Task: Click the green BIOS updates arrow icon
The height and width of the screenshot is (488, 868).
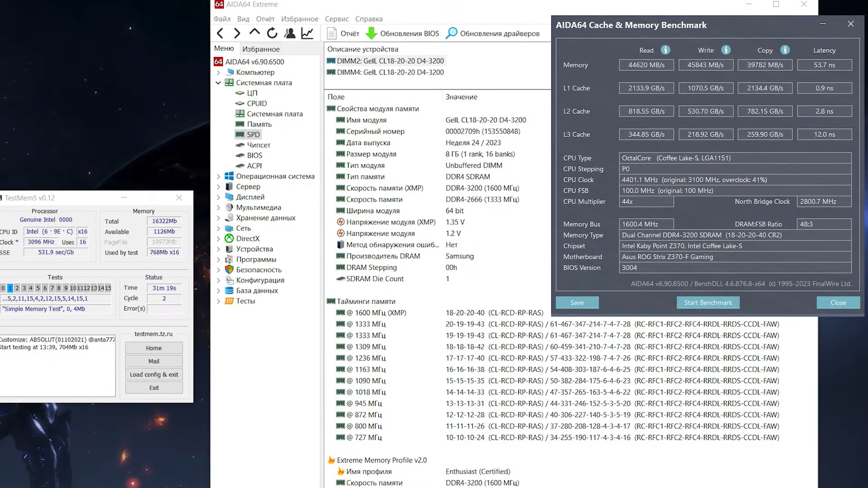Action: pyautogui.click(x=371, y=34)
